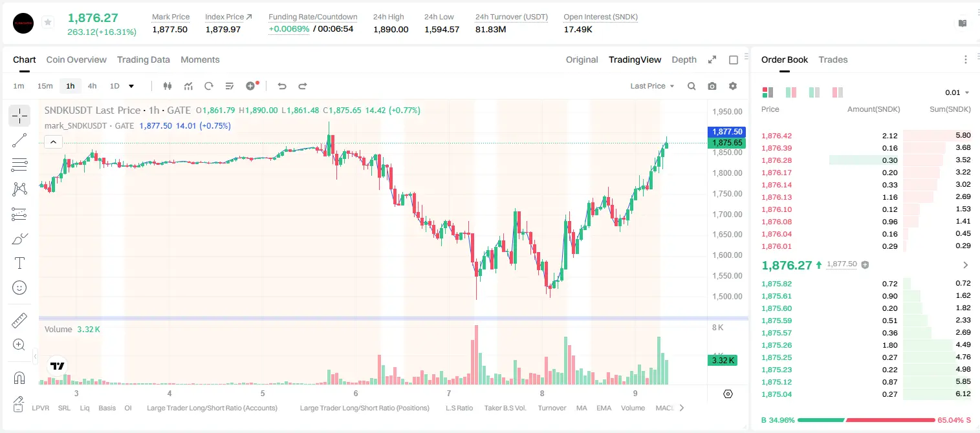Open the indicators icon in toolbar
Image resolution: width=980 pixels, height=433 pixels.
188,86
